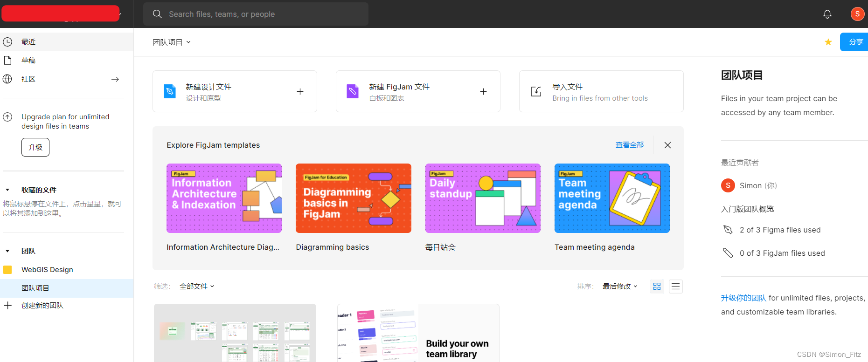Click the blue 分享 button
This screenshot has width=868, height=362.
point(854,42)
